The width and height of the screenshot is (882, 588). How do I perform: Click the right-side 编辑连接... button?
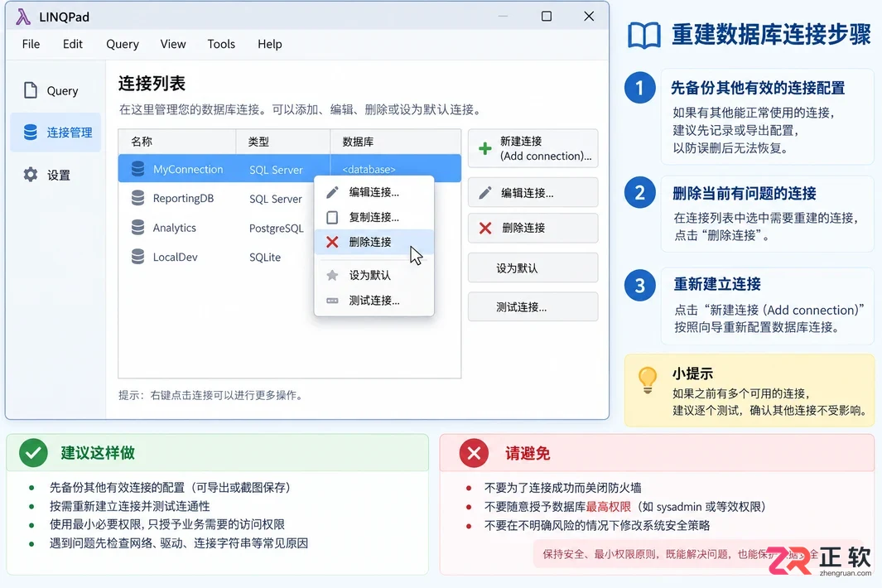[x=533, y=193]
